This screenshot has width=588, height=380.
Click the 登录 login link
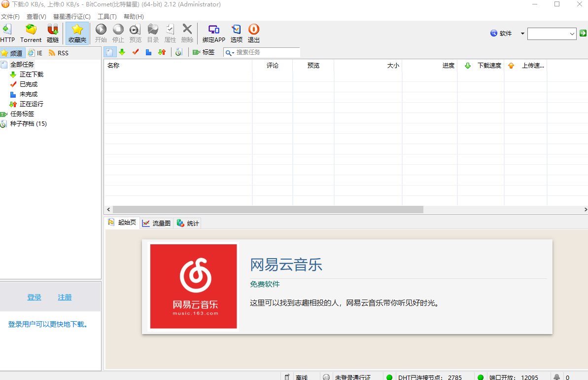tap(34, 297)
